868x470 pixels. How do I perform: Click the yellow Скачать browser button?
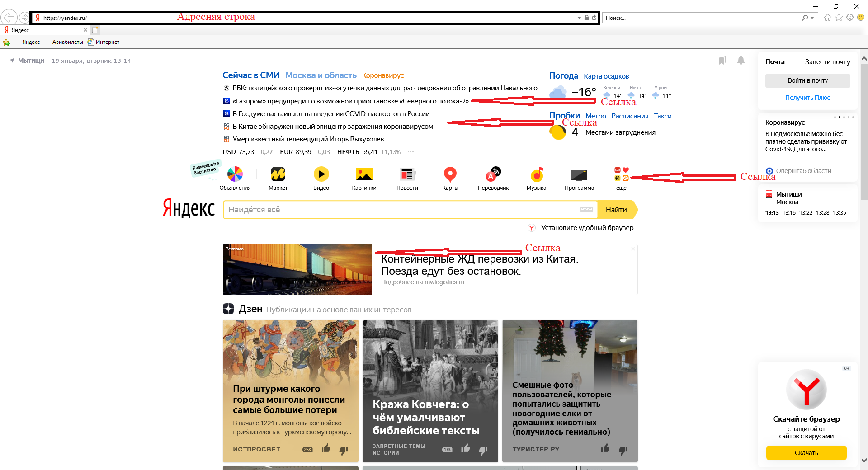coord(806,453)
